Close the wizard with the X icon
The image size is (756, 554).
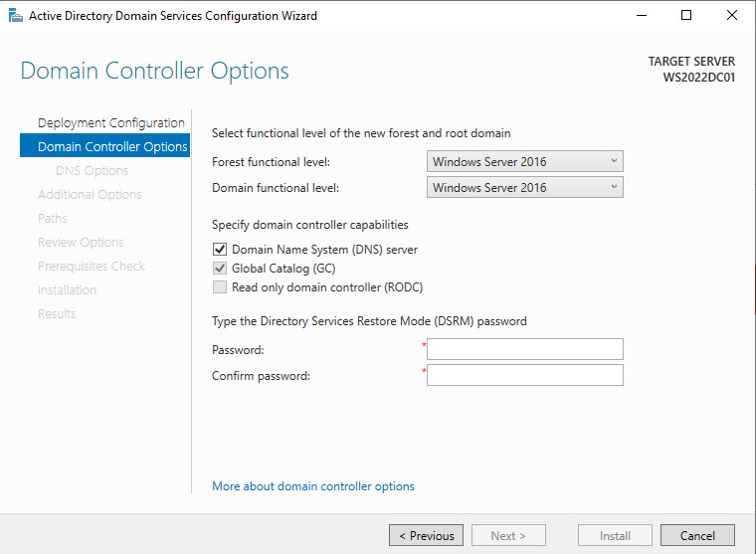pos(731,16)
